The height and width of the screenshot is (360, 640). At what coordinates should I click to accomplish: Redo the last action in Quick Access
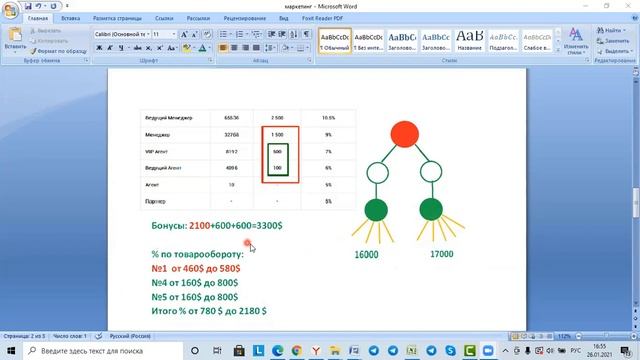pos(53,6)
